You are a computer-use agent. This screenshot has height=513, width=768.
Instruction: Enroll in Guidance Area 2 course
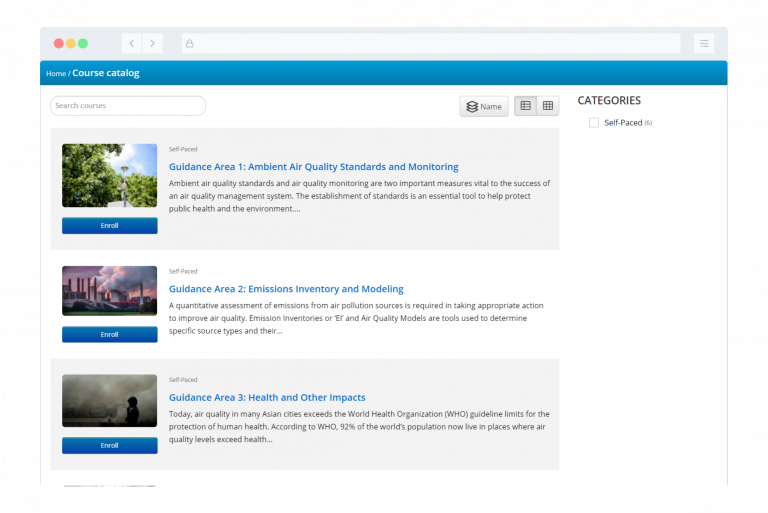[109, 334]
